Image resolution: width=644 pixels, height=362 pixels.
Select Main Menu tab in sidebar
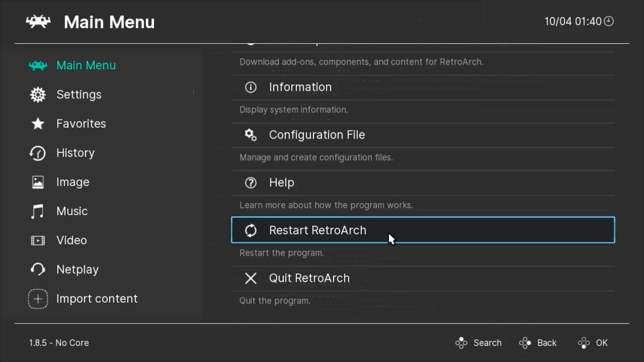[x=86, y=65]
